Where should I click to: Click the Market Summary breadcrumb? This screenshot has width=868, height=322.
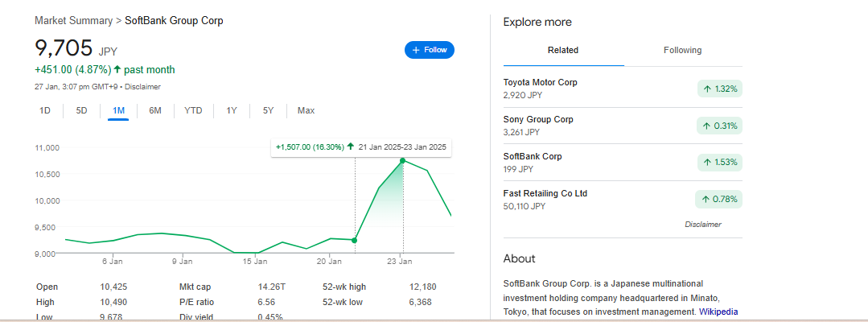73,20
